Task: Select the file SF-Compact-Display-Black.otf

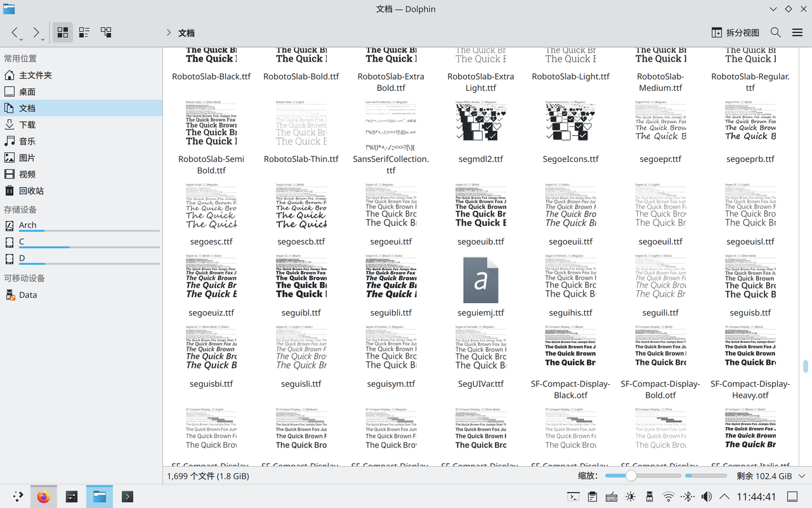Action: tap(571, 389)
